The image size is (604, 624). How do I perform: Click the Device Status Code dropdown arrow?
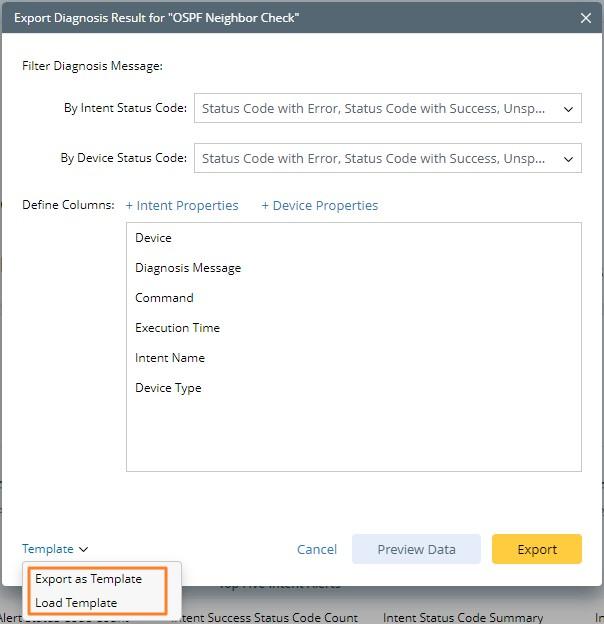(568, 158)
